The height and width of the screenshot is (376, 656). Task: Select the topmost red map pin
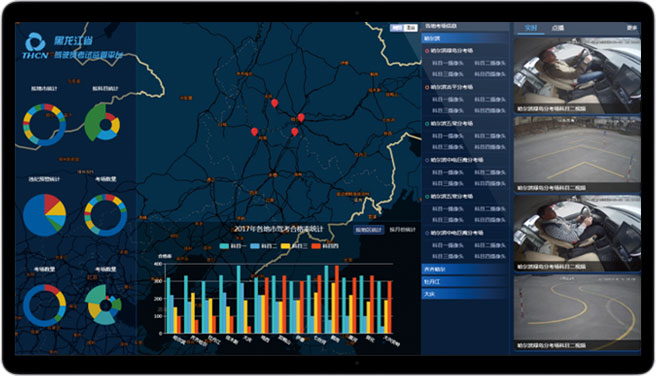274,103
